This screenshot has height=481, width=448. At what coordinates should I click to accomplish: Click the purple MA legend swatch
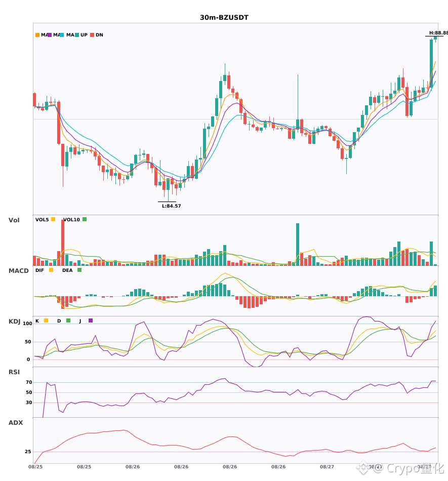[x=50, y=35]
